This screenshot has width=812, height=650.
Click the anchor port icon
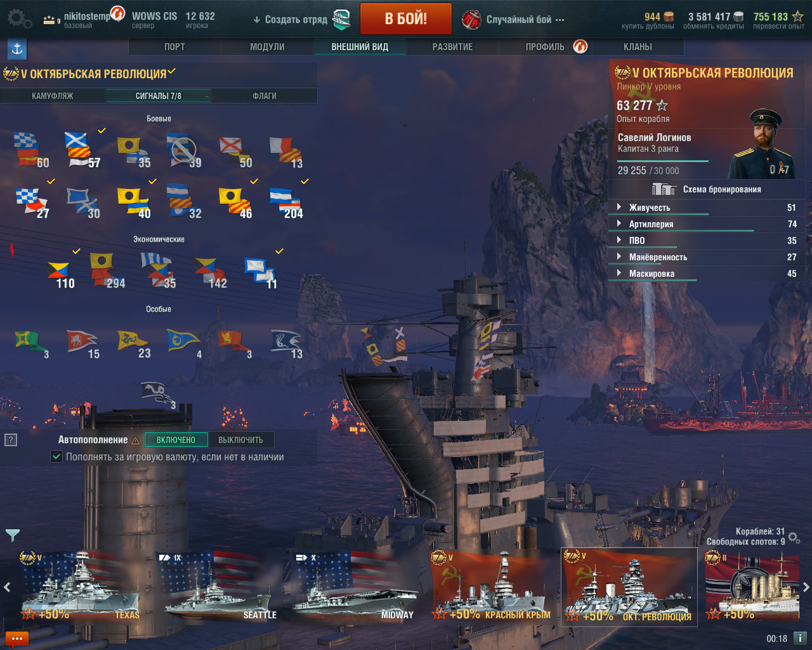[x=17, y=48]
